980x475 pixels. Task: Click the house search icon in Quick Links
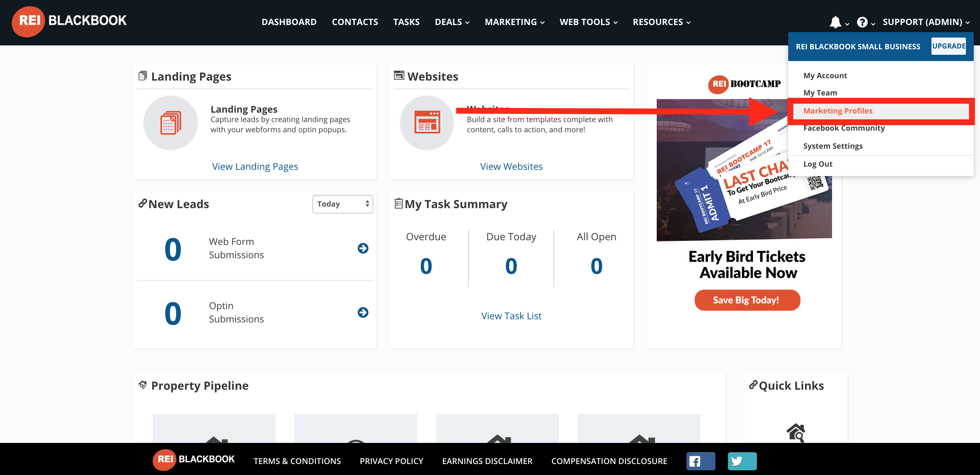pos(796,433)
